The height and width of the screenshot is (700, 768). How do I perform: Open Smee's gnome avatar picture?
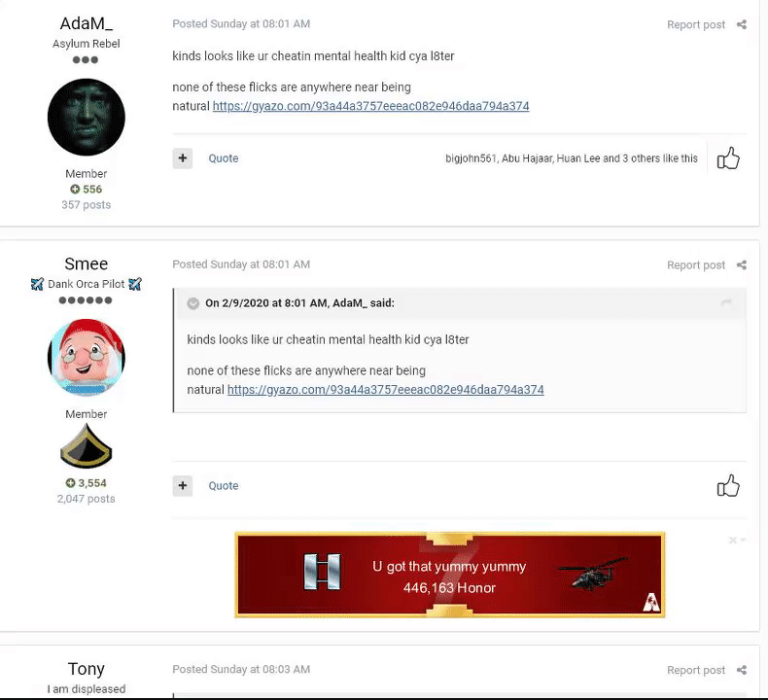pos(87,357)
